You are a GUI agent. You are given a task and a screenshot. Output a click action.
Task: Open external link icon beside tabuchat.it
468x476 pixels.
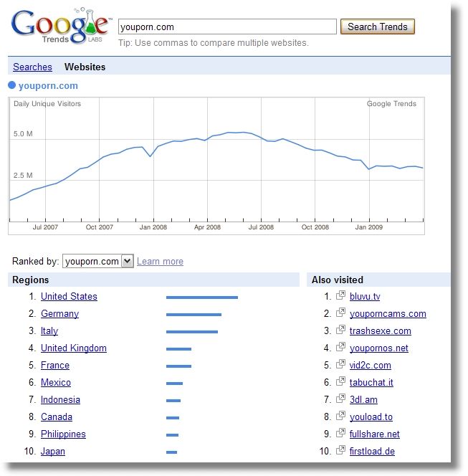pyautogui.click(x=340, y=381)
